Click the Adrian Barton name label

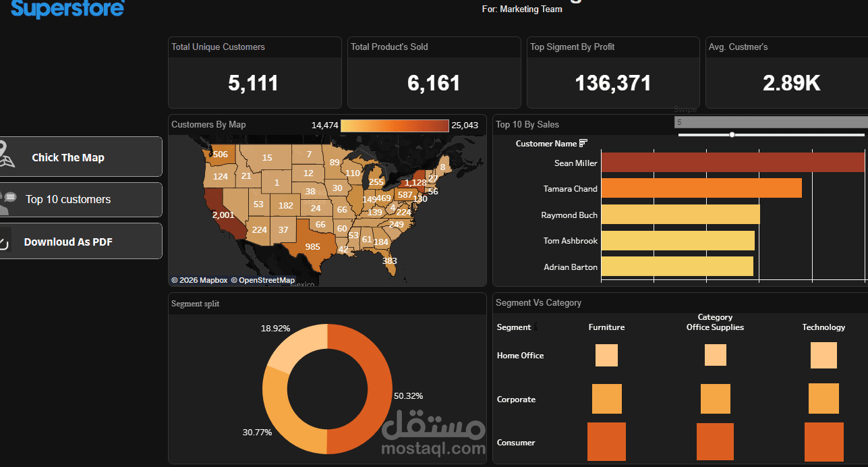[571, 267]
